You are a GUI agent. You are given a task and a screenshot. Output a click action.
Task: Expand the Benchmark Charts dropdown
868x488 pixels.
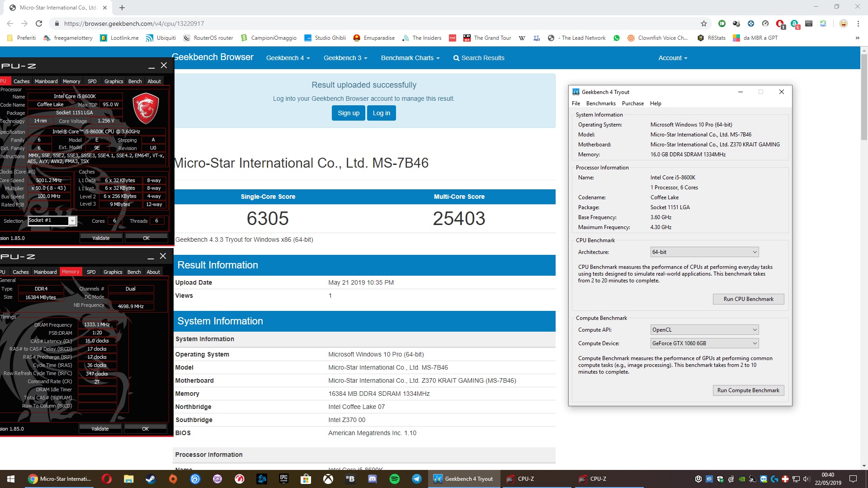[410, 58]
